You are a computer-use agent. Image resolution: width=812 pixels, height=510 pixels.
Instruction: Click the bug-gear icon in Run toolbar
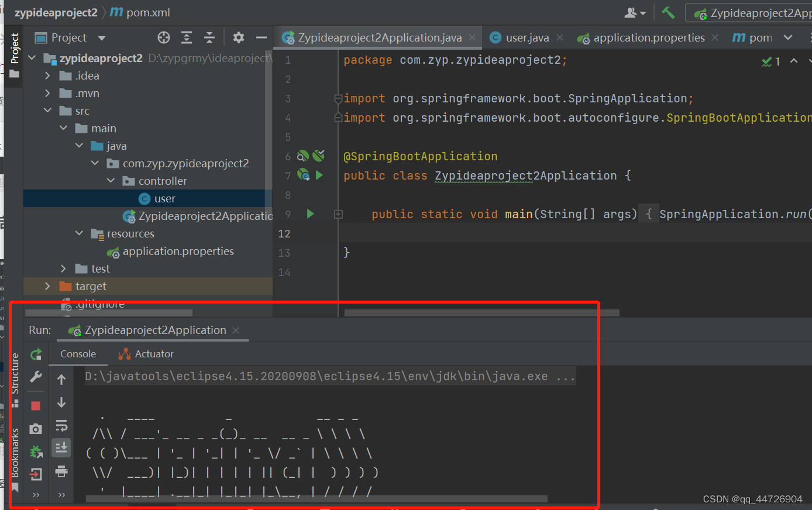coord(36,452)
